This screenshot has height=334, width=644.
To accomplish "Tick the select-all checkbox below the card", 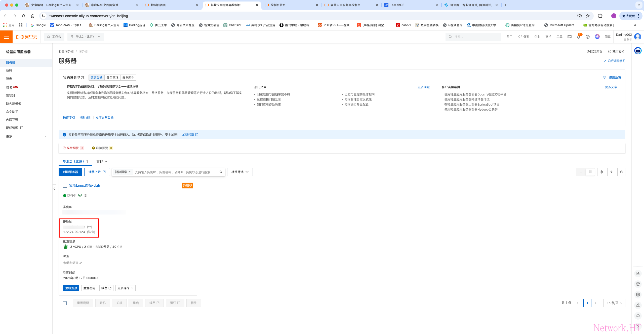I will point(65,303).
